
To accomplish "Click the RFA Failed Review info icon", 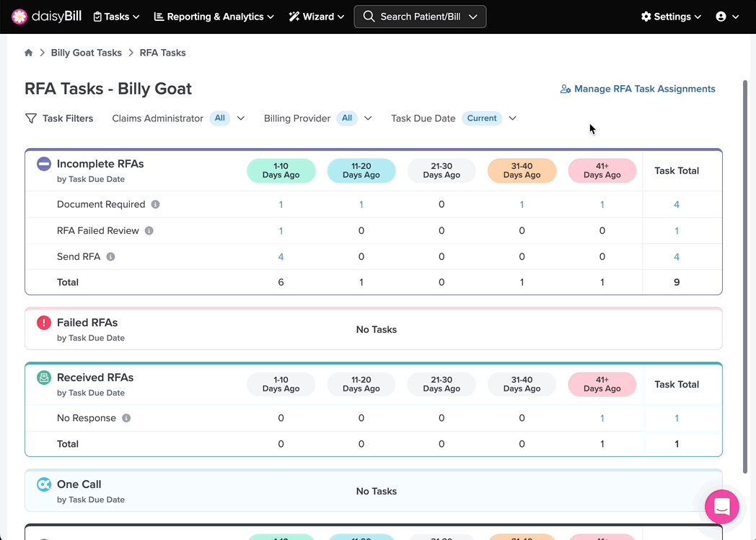I will 149,231.
